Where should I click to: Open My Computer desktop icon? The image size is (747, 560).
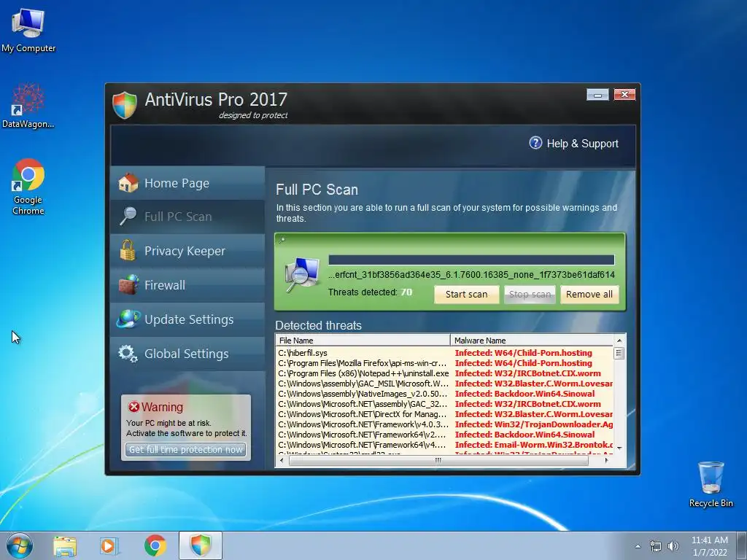pos(28,30)
